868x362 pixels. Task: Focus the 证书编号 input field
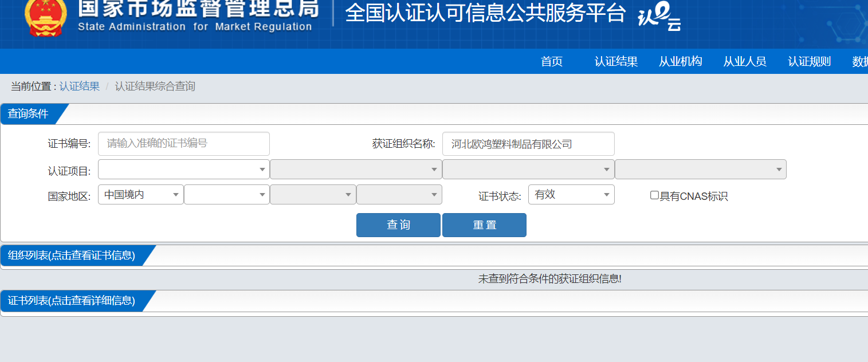pyautogui.click(x=184, y=144)
